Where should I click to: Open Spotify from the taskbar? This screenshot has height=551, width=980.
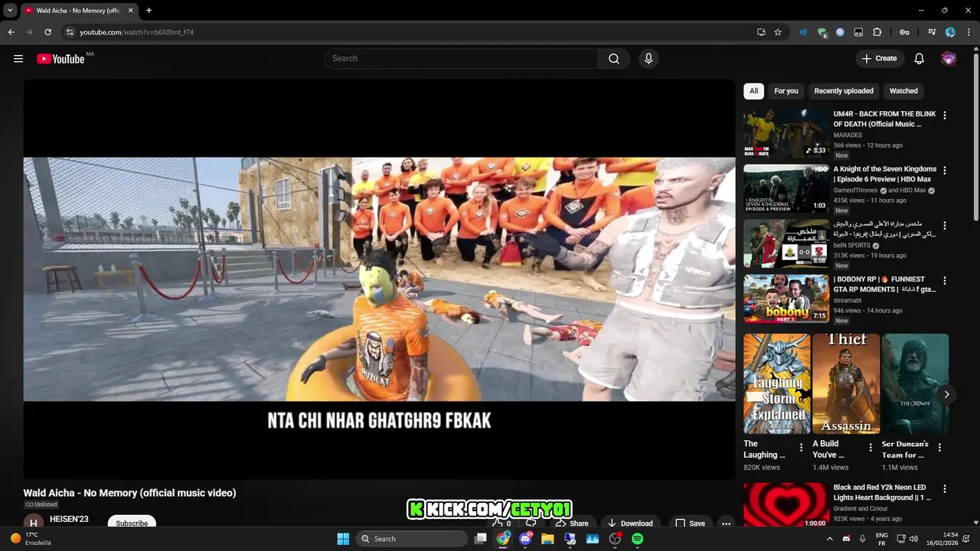point(637,539)
